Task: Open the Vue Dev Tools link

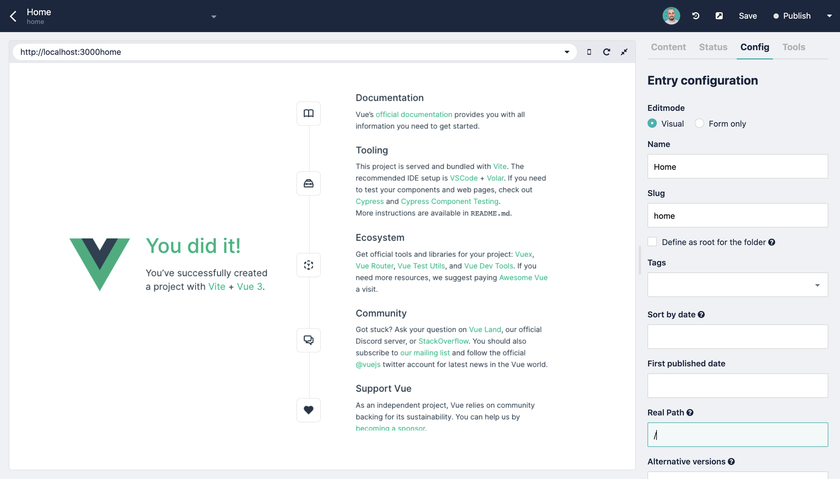Action: click(489, 266)
